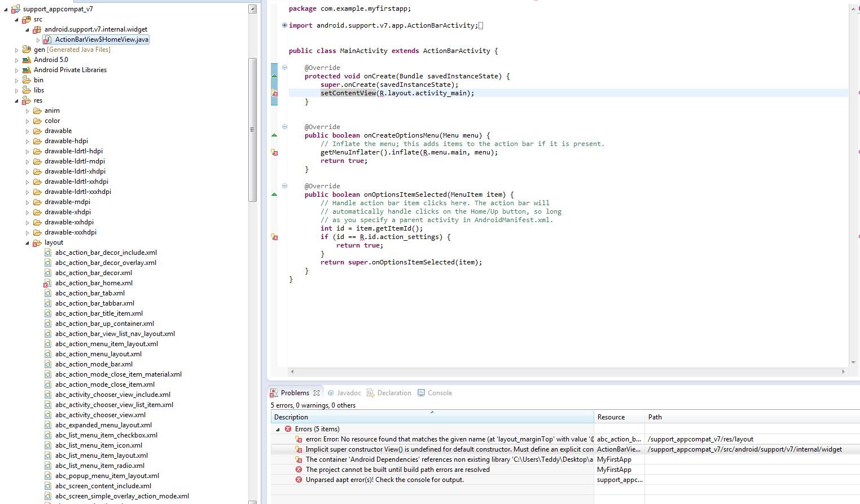Close the Problems view tab
This screenshot has height=504, width=860.
click(317, 393)
